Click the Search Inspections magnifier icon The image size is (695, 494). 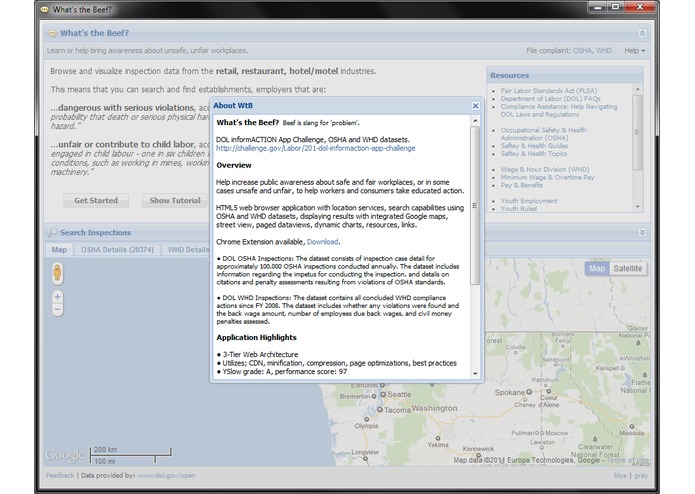pos(53,233)
